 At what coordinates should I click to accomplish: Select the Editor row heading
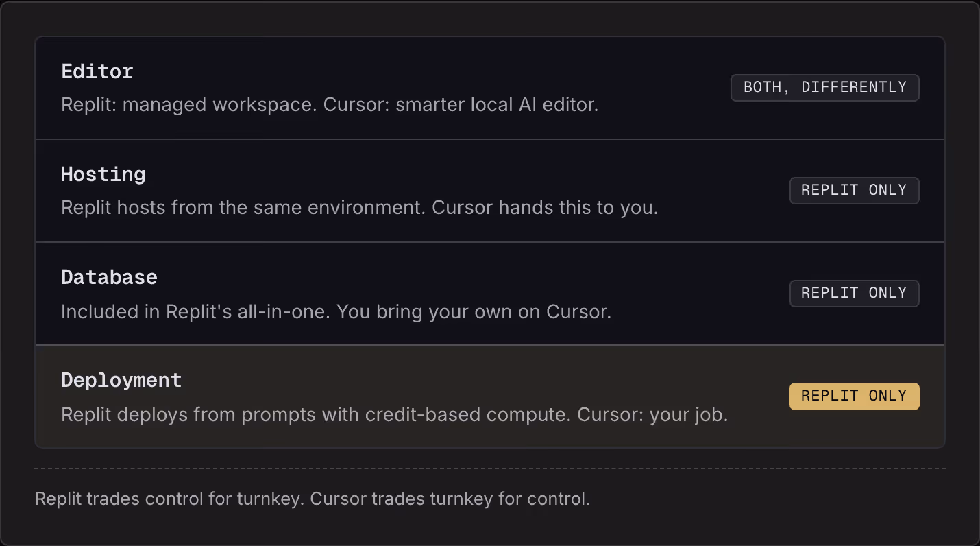click(x=97, y=71)
